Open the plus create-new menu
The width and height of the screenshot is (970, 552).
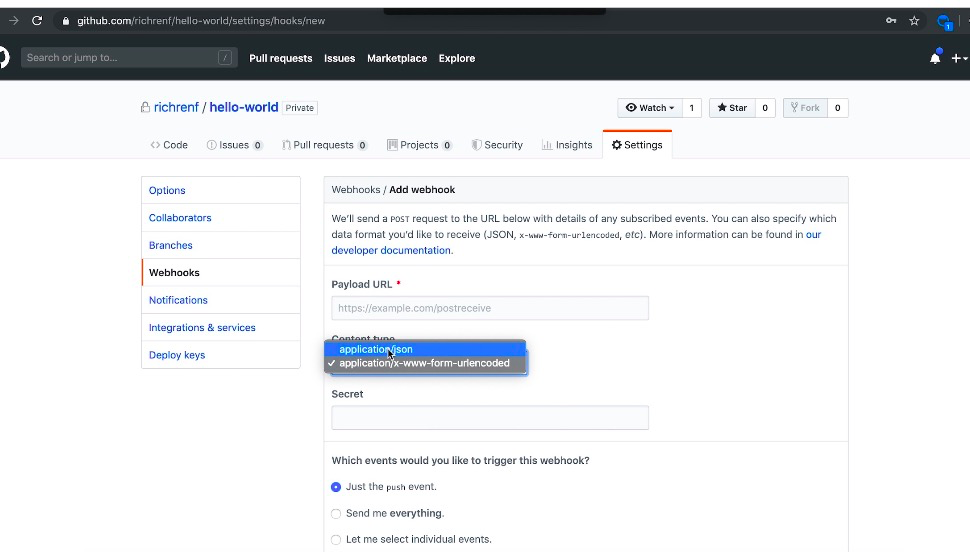click(959, 58)
